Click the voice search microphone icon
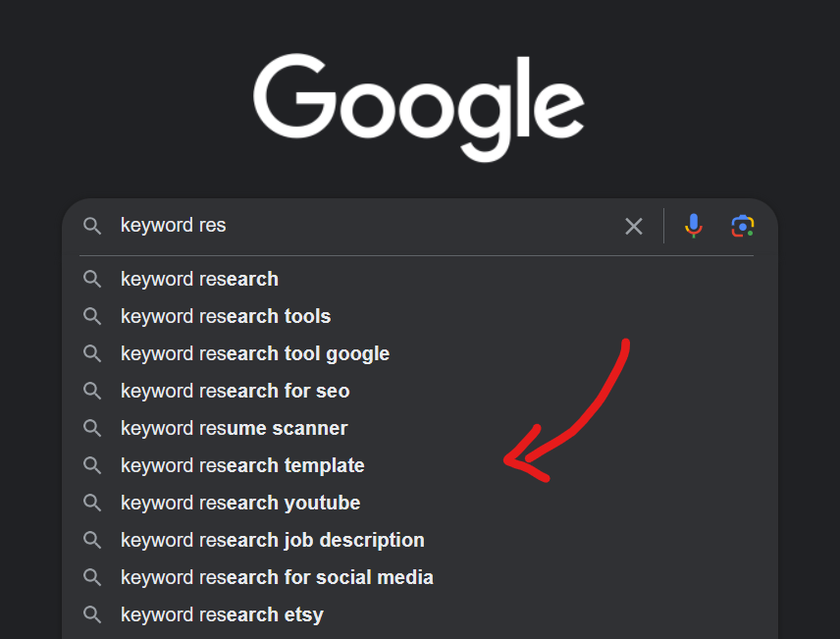The height and width of the screenshot is (639, 840). coord(693,226)
